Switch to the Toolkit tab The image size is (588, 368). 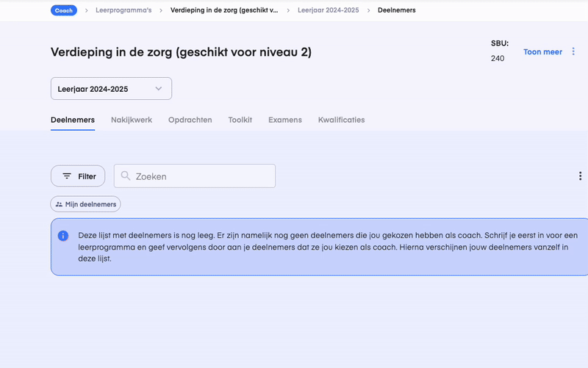click(x=240, y=120)
